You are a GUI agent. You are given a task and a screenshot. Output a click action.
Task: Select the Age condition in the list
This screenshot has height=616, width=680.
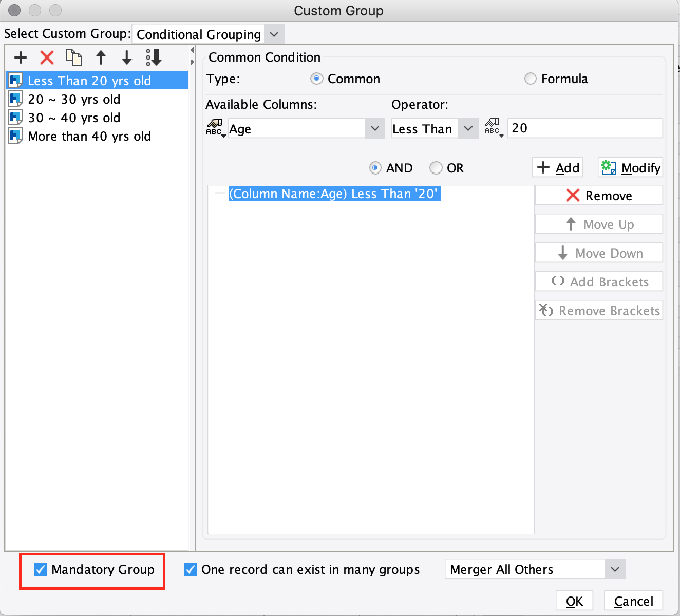tap(334, 194)
